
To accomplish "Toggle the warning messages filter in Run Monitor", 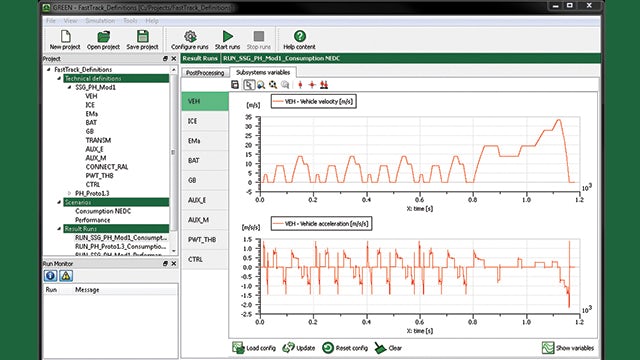I will [x=66, y=276].
